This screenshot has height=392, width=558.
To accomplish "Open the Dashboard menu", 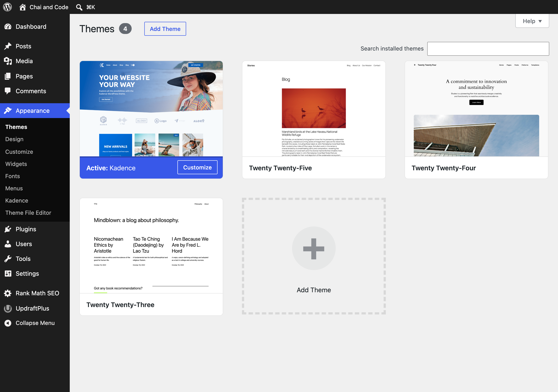I will (x=31, y=27).
